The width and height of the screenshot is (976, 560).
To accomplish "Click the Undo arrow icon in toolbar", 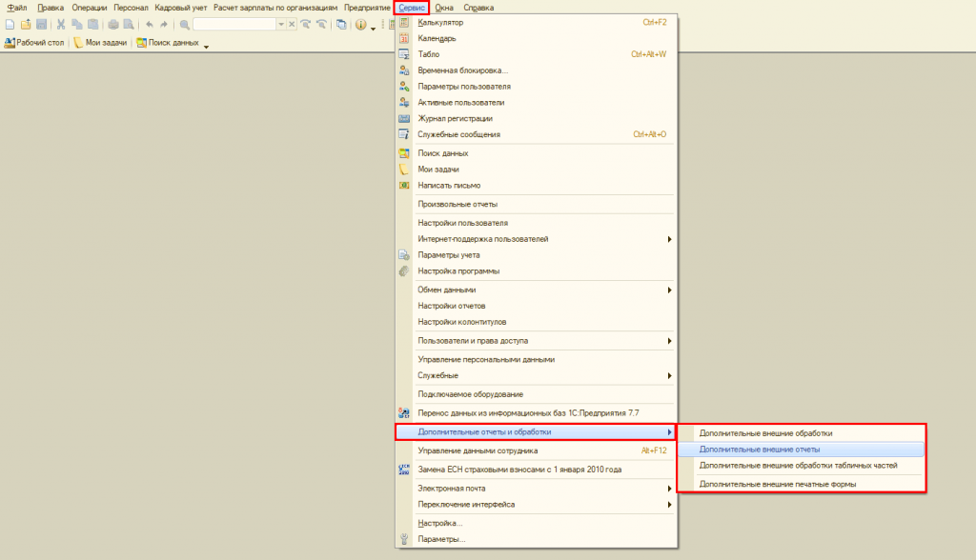I will 150,24.
